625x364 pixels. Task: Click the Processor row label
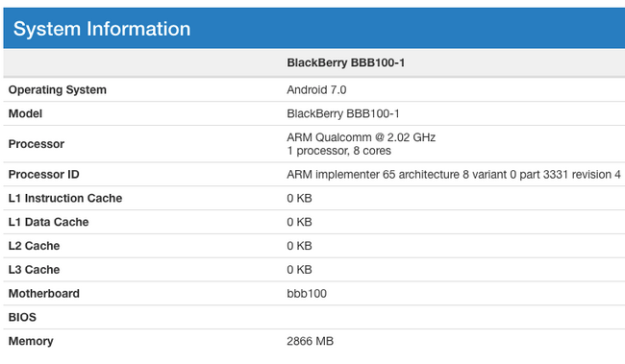(x=37, y=144)
